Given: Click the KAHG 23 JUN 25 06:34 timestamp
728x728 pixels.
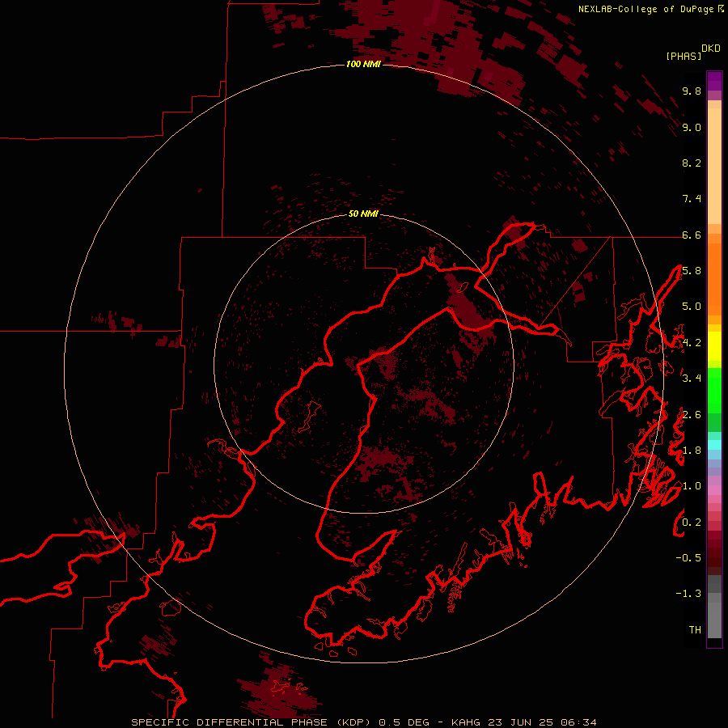Looking at the screenshot, I should pyautogui.click(x=523, y=722).
